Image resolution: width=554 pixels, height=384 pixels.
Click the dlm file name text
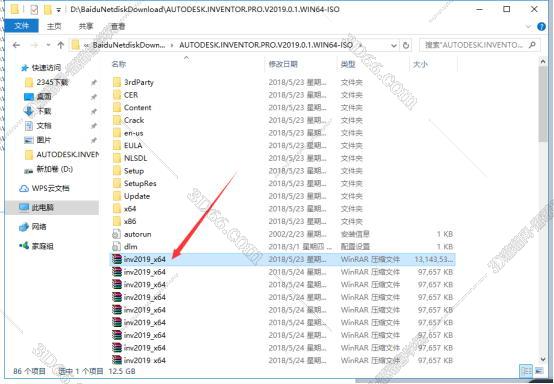coord(130,247)
